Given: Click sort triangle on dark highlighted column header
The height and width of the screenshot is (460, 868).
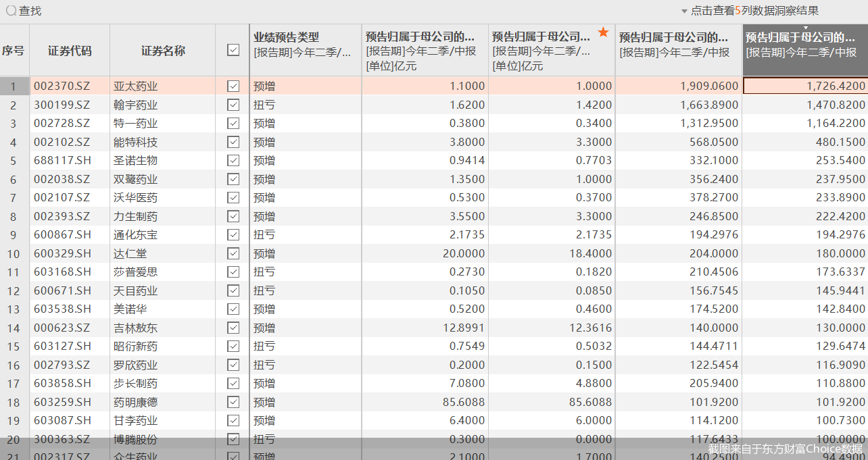Looking at the screenshot, I should [x=805, y=28].
